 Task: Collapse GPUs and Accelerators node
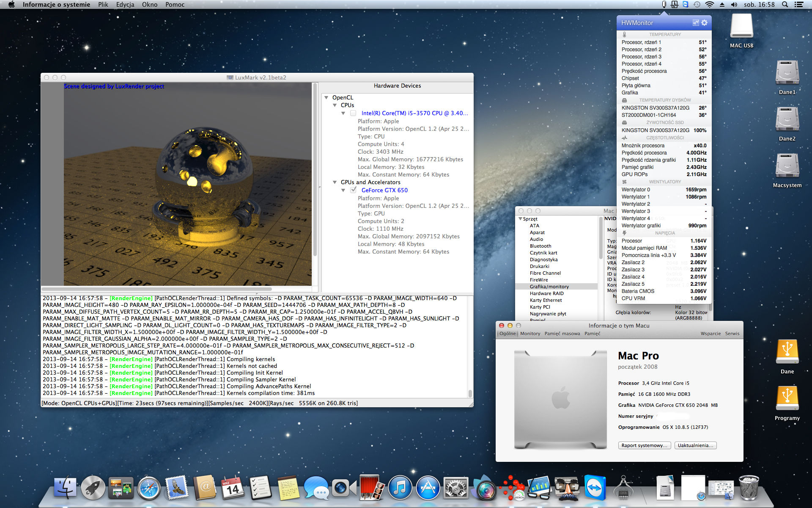pyautogui.click(x=335, y=182)
